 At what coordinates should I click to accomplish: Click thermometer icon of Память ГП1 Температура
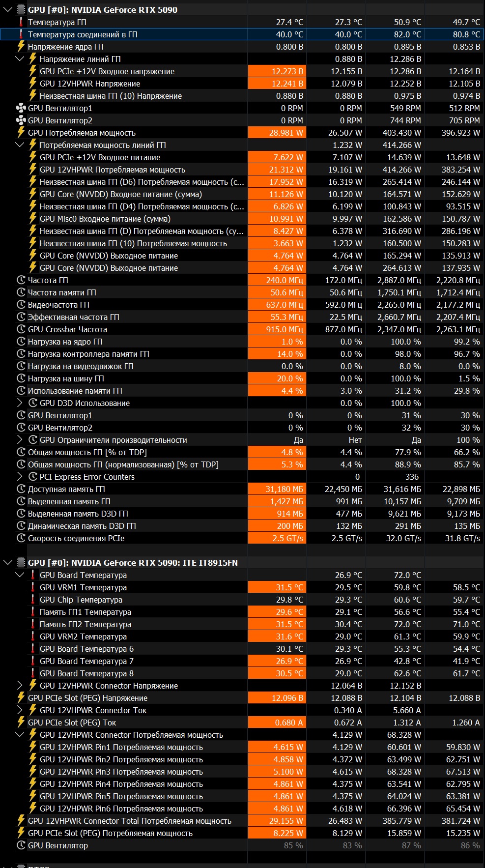(x=32, y=611)
